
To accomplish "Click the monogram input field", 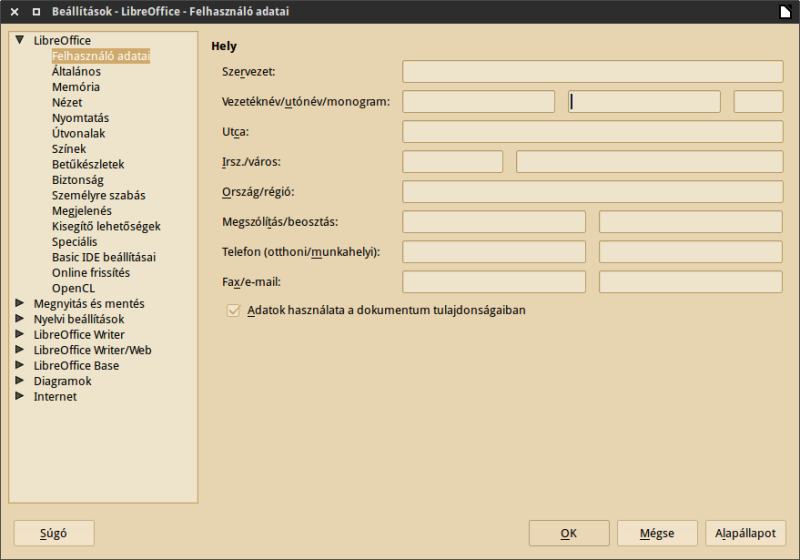I will tap(758, 101).
